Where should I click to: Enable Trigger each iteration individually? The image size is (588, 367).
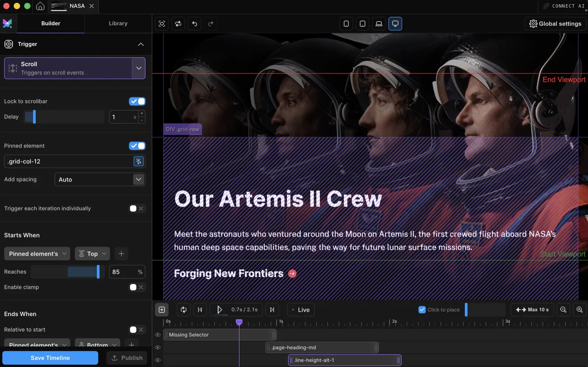tap(137, 208)
